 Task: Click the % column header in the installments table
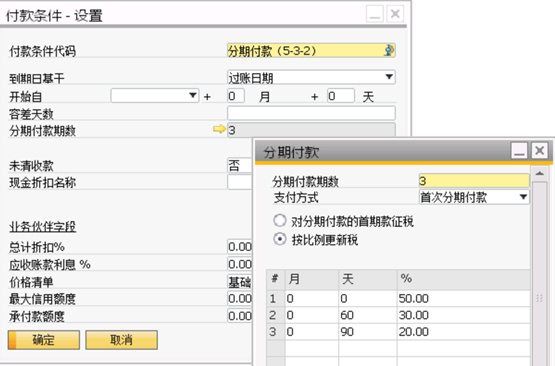click(x=464, y=280)
